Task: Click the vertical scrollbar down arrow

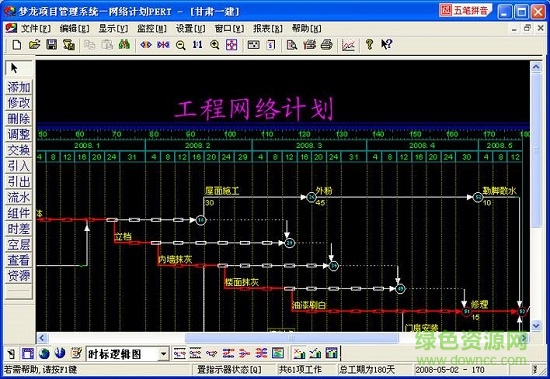Action: 536,326
